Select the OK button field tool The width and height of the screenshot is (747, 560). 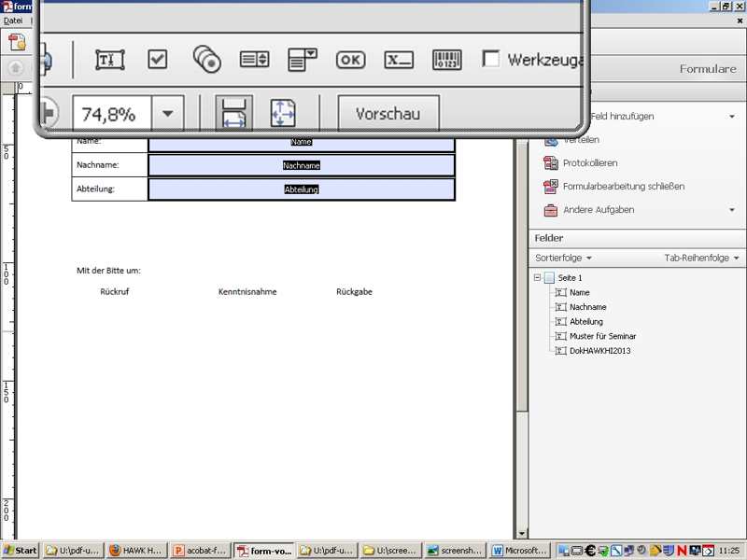[x=350, y=60]
